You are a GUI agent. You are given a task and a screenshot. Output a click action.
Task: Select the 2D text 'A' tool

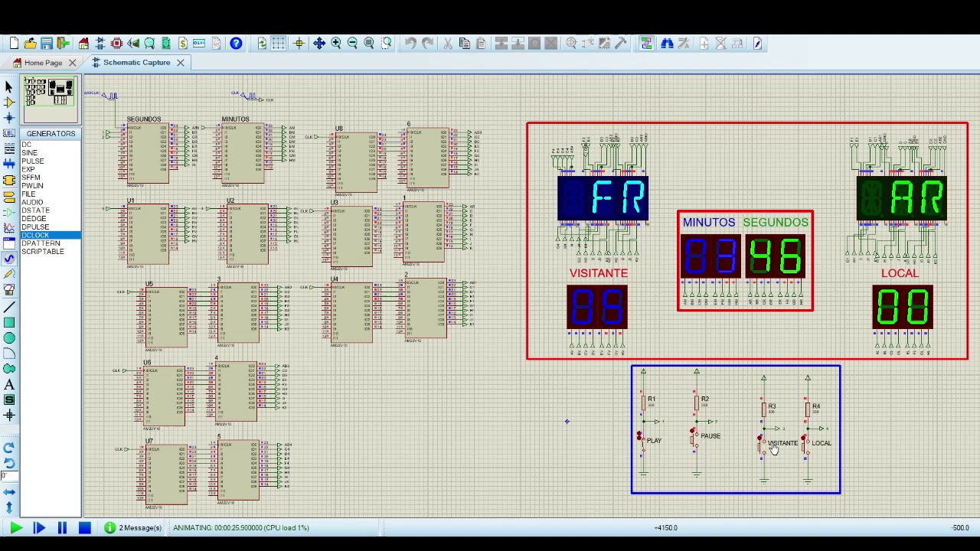[x=9, y=384]
